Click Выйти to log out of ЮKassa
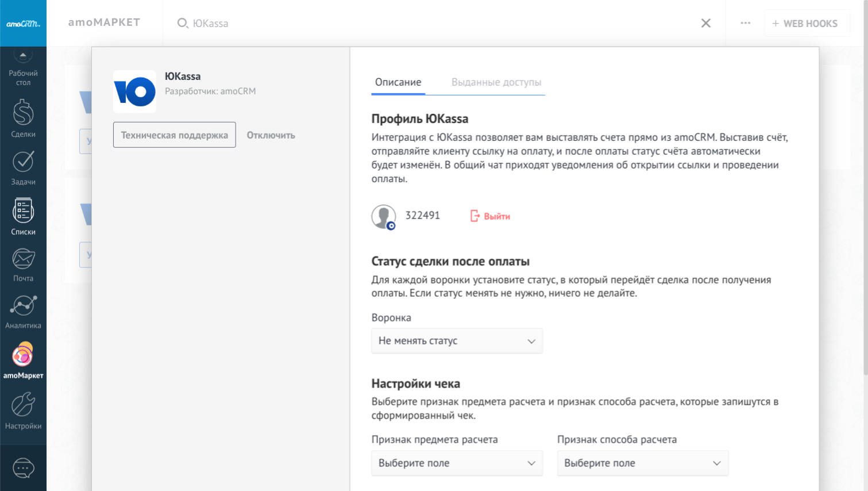Image resolution: width=868 pixels, height=491 pixels. pos(491,216)
